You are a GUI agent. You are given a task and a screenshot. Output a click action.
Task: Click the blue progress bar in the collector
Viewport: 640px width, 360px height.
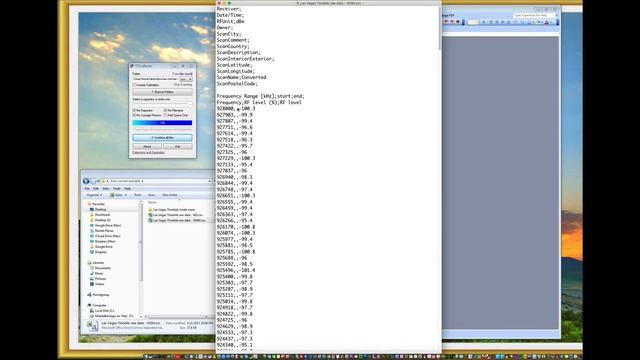tap(162, 123)
